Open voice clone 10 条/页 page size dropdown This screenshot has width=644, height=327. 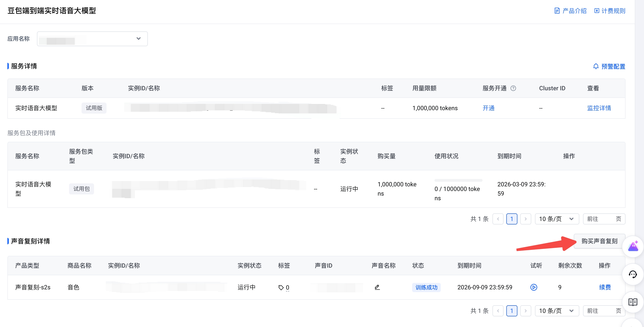pyautogui.click(x=556, y=311)
